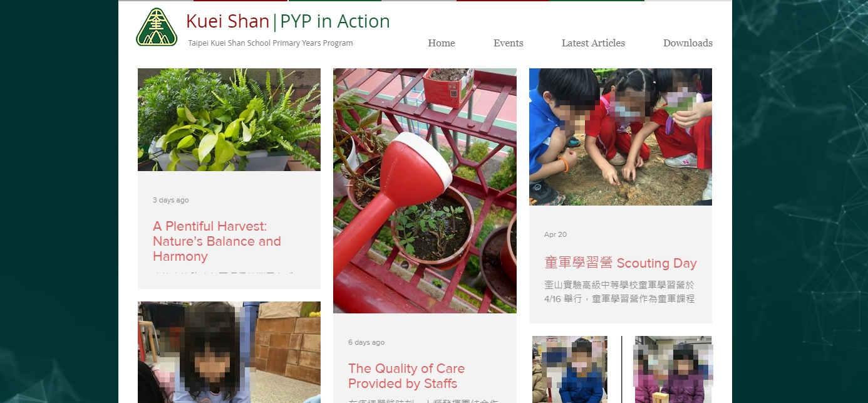Open the Scouting Day article title
The height and width of the screenshot is (403, 868).
click(x=621, y=263)
